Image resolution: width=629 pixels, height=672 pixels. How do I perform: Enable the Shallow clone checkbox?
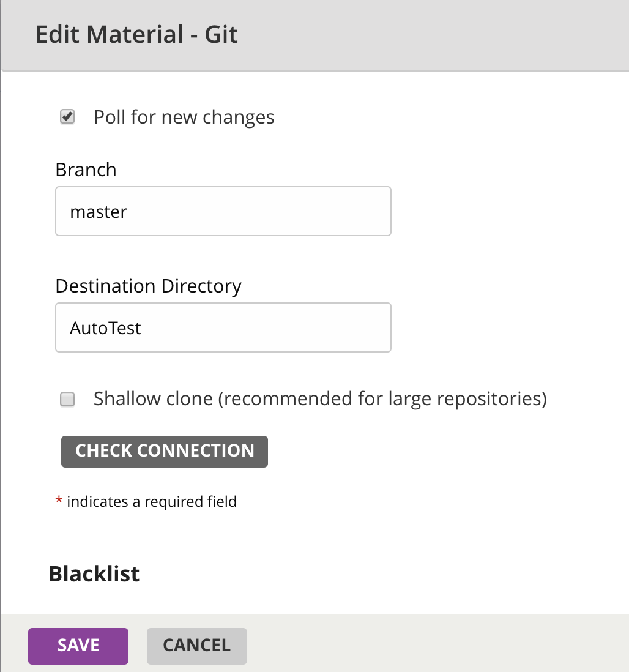pyautogui.click(x=67, y=400)
